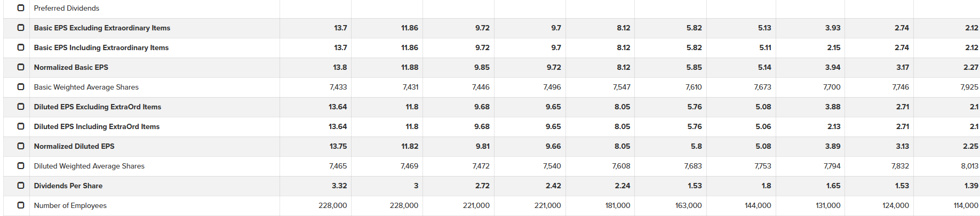Check the Diluted EPS Excluding ExtraOrd Items box

coord(21,107)
